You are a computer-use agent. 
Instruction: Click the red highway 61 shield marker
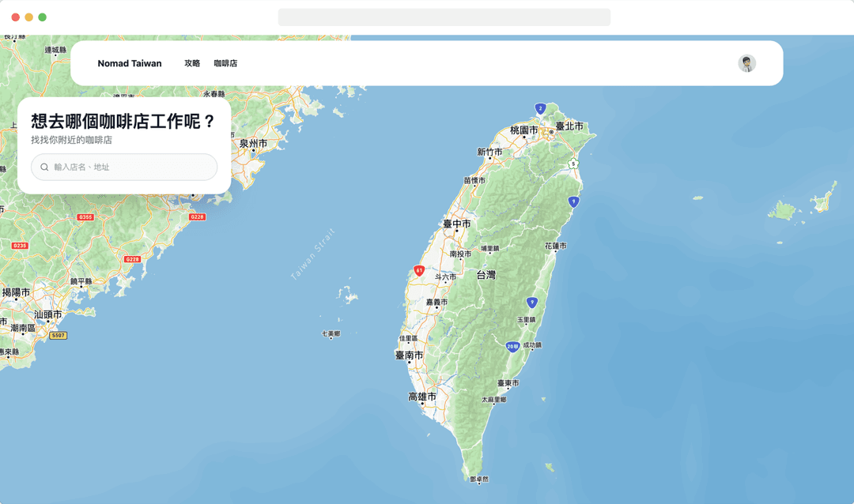[419, 271]
